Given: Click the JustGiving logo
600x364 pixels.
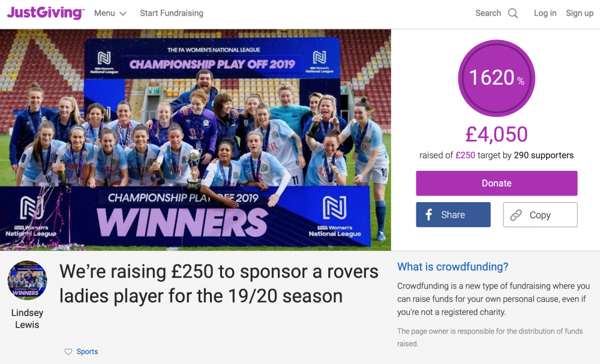Looking at the screenshot, I should [x=46, y=13].
